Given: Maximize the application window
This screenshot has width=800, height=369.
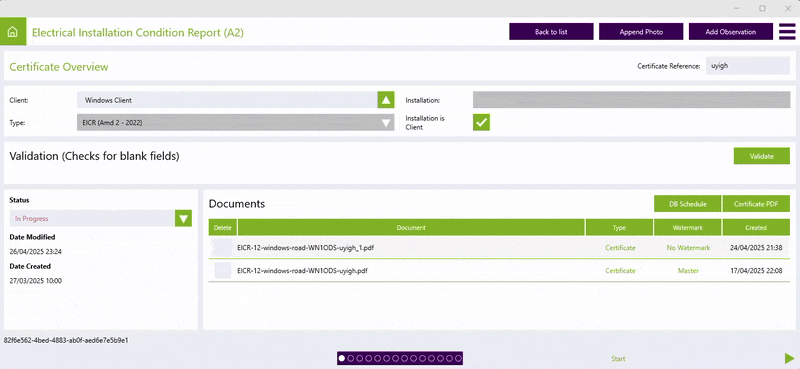Looking at the screenshot, I should point(762,8).
